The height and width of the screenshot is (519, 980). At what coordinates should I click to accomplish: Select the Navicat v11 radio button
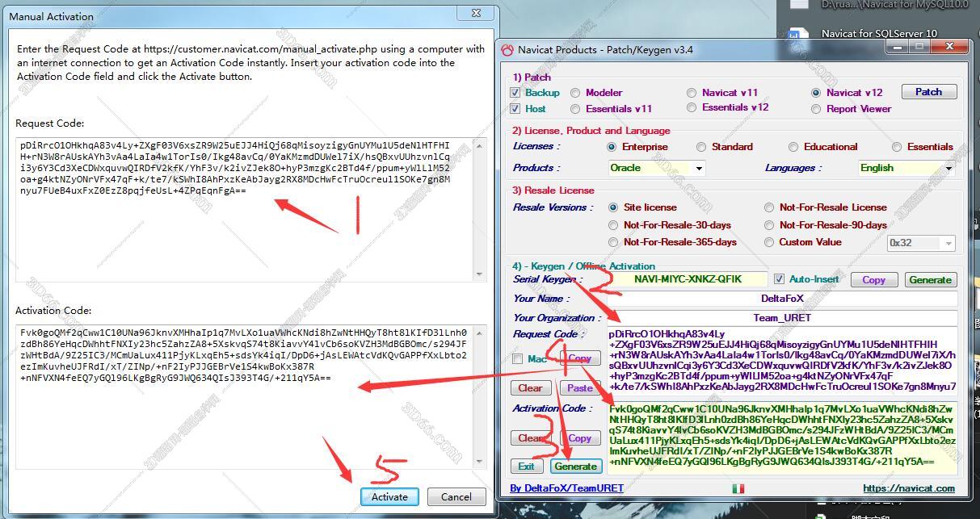692,93
